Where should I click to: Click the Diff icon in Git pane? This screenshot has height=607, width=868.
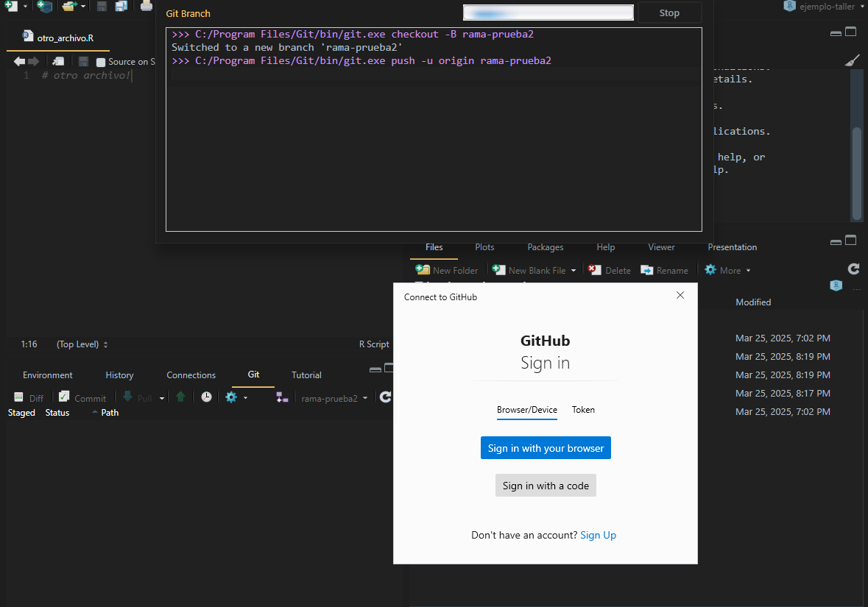[19, 397]
